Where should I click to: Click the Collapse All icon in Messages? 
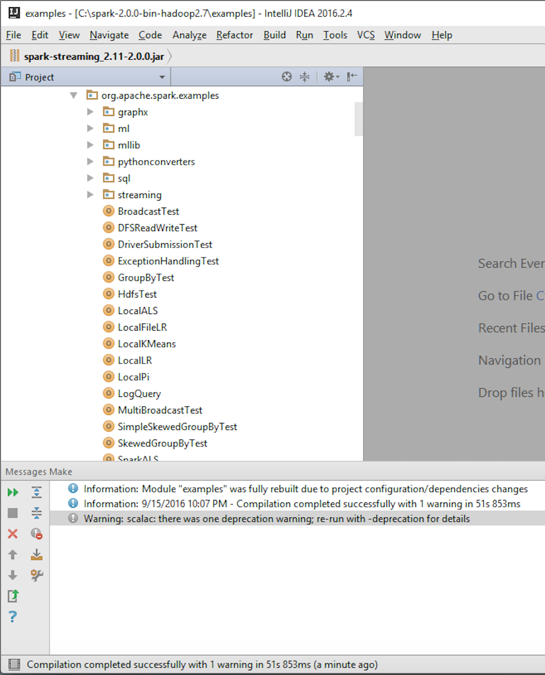tap(37, 513)
